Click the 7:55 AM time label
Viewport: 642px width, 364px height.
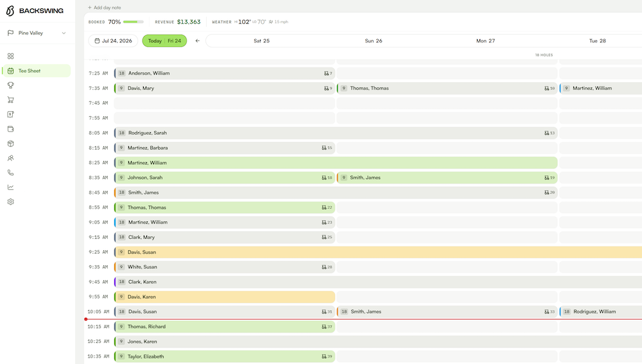(x=98, y=118)
